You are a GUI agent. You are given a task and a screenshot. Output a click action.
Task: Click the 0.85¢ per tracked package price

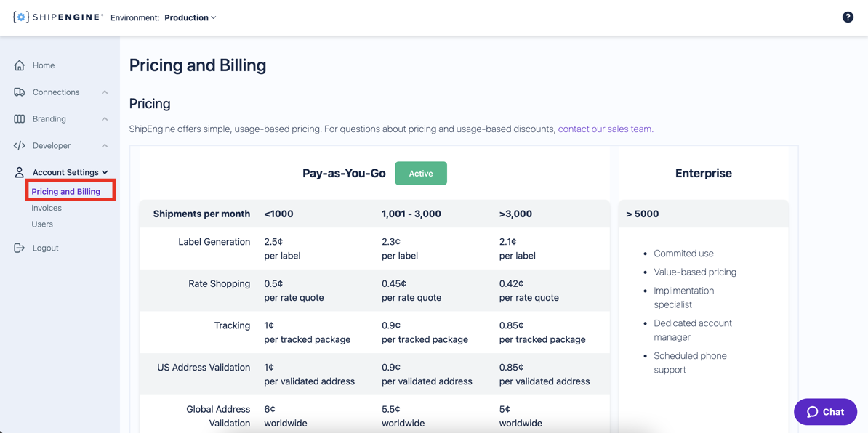(542, 332)
